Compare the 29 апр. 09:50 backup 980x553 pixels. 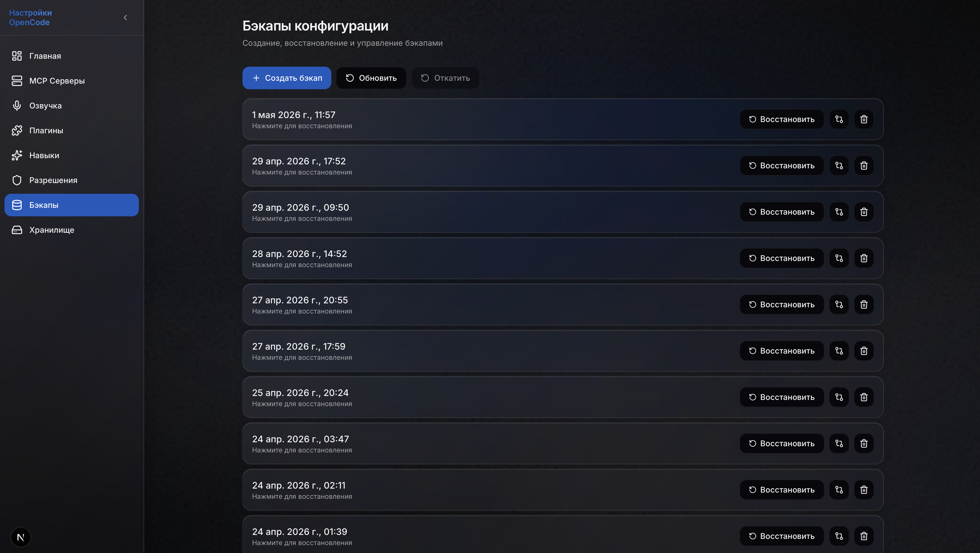pos(839,212)
